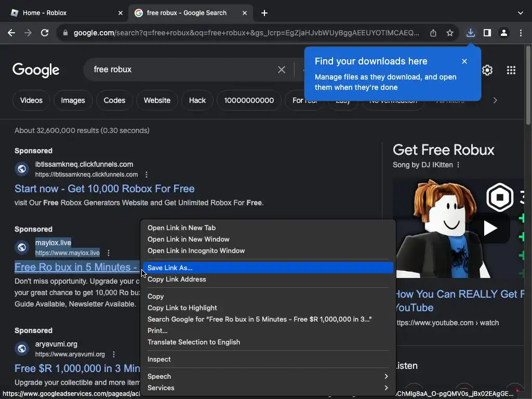
Task: Share this page icon in address bar
Action: point(433,33)
